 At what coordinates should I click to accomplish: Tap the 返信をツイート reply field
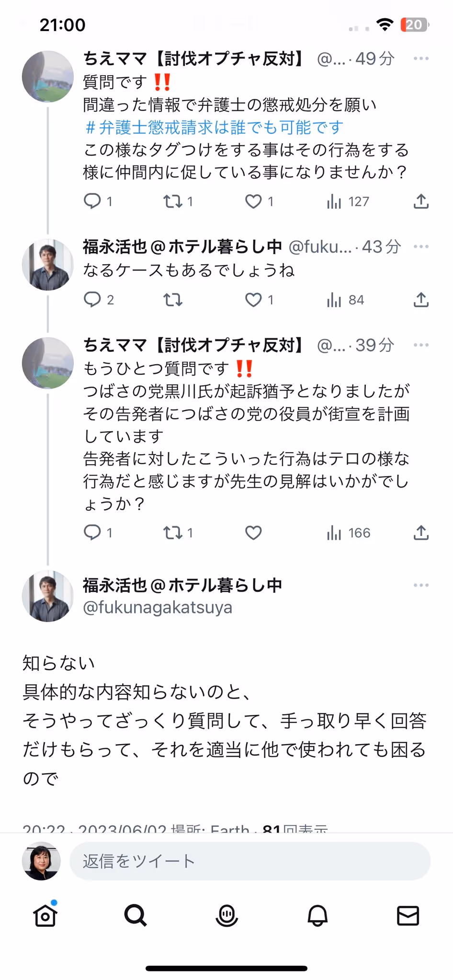[x=250, y=861]
